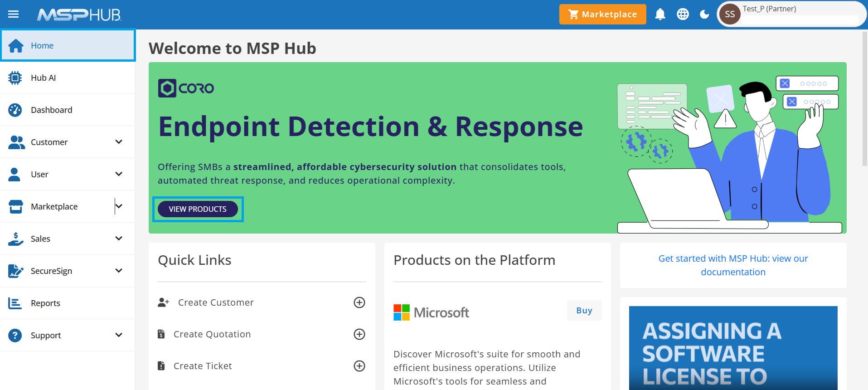The height and width of the screenshot is (390, 868).
Task: Click the add-person icon beside Create Customer
Action: tap(163, 302)
